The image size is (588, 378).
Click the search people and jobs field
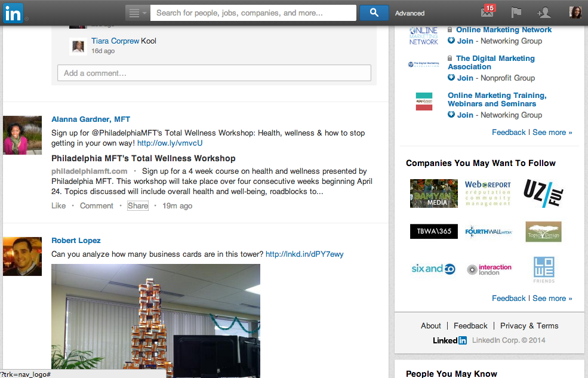tap(253, 13)
